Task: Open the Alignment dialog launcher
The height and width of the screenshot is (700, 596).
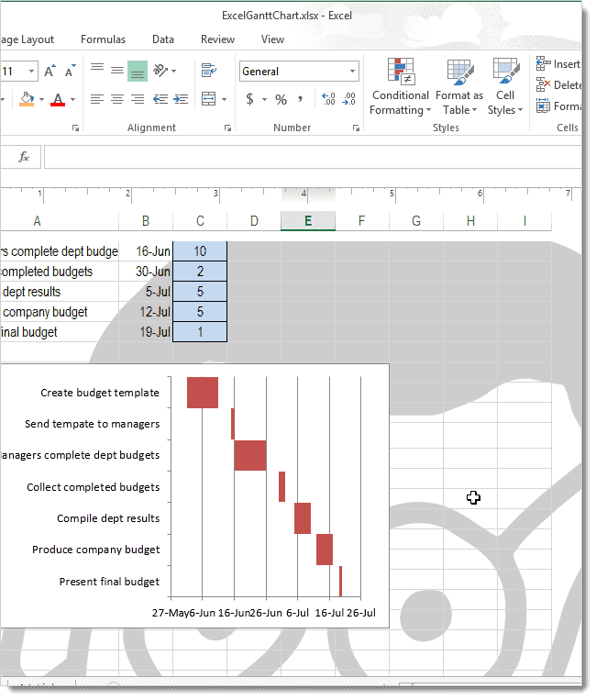Action: click(228, 128)
